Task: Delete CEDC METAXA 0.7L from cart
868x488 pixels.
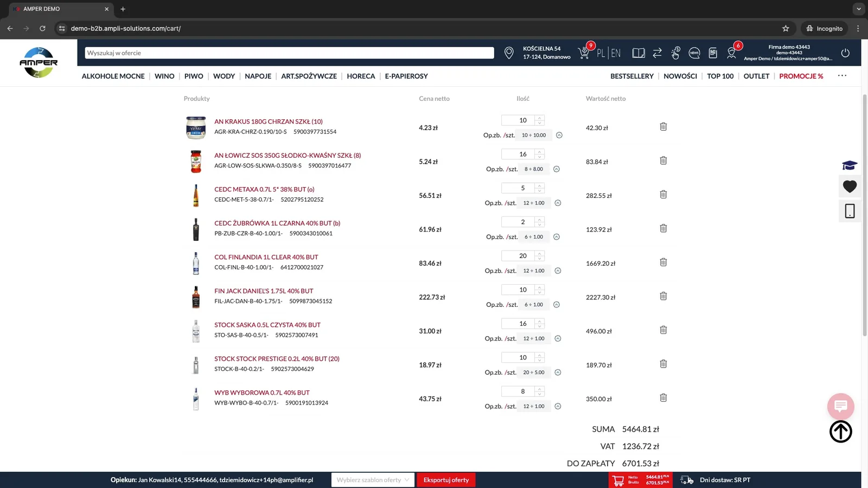Action: tap(663, 194)
